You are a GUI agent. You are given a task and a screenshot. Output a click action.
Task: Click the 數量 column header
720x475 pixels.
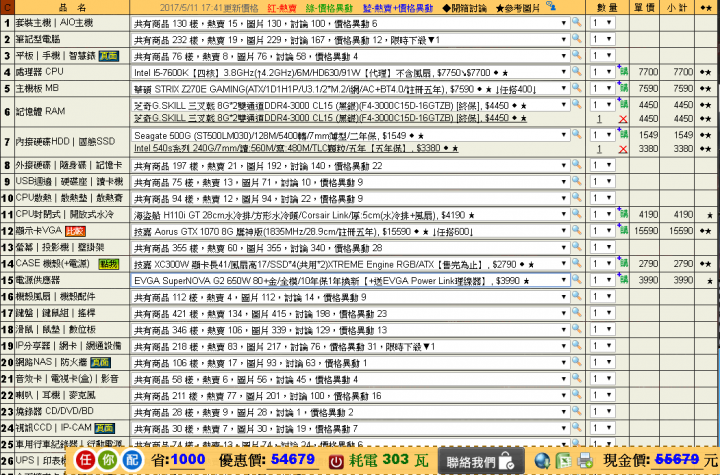pyautogui.click(x=607, y=8)
